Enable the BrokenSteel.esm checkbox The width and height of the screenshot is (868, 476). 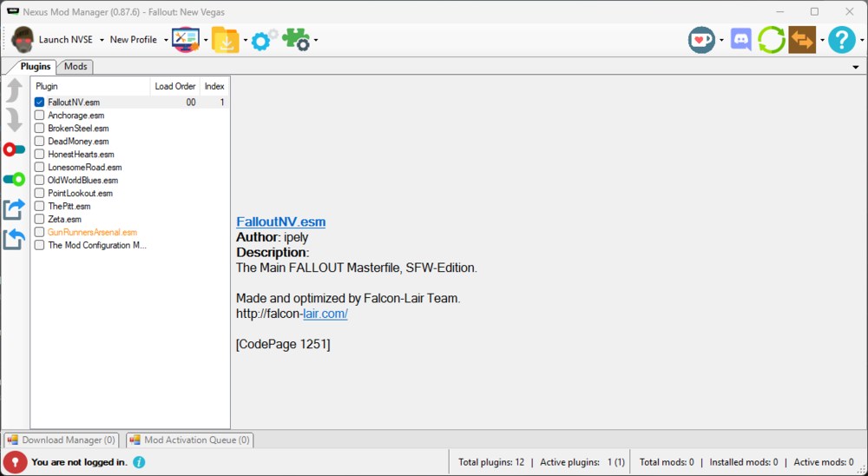(39, 128)
